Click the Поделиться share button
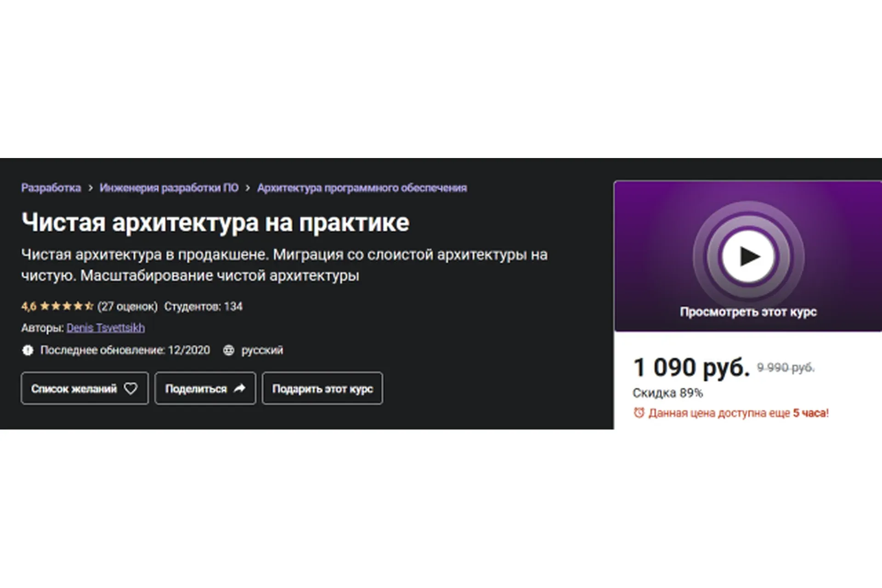 pos(205,389)
